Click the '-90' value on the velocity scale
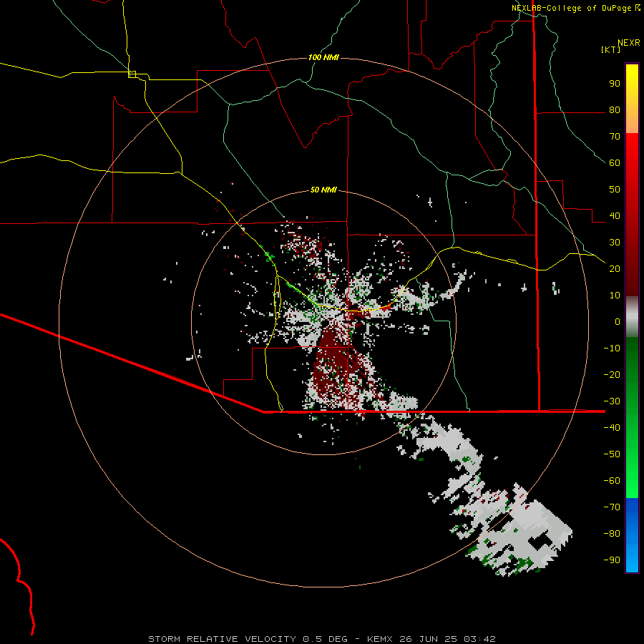This screenshot has height=644, width=644. coord(612,560)
